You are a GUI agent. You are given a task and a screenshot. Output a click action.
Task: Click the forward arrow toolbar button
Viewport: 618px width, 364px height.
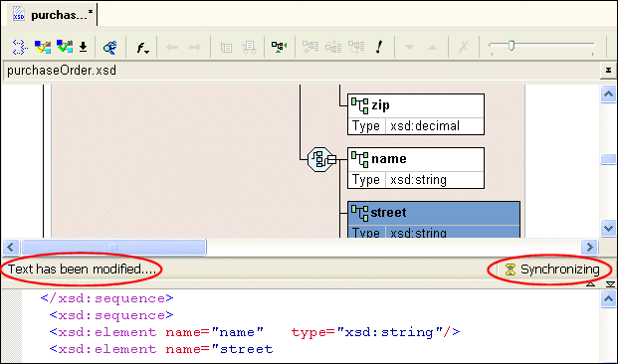coord(195,48)
